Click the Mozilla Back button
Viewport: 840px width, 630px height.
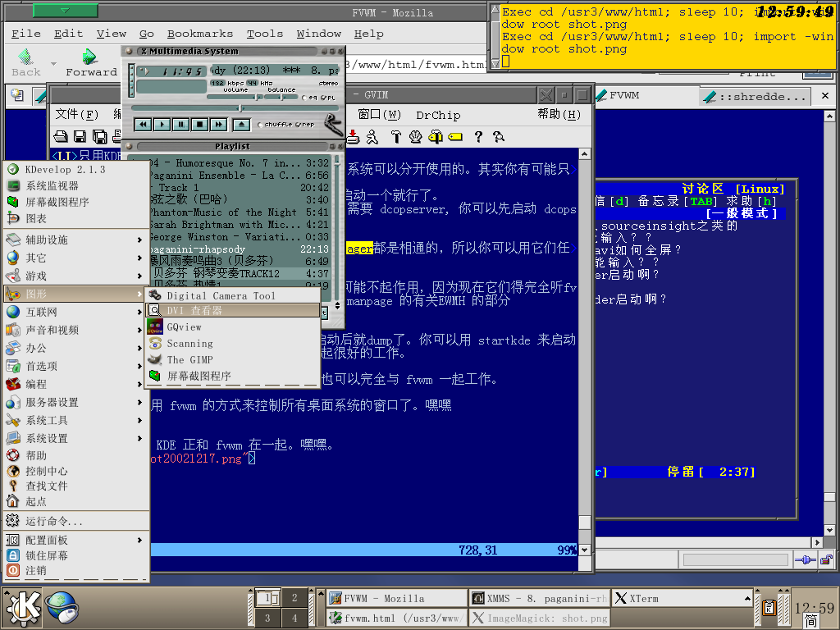click(x=25, y=62)
